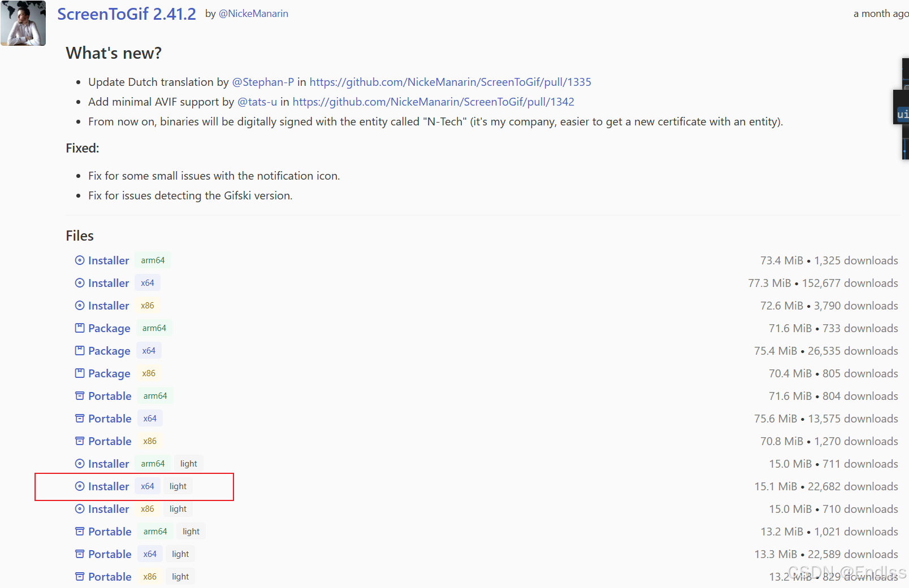Image resolution: width=909 pixels, height=588 pixels.
Task: Download the Portable arm64 light file
Action: tap(110, 532)
